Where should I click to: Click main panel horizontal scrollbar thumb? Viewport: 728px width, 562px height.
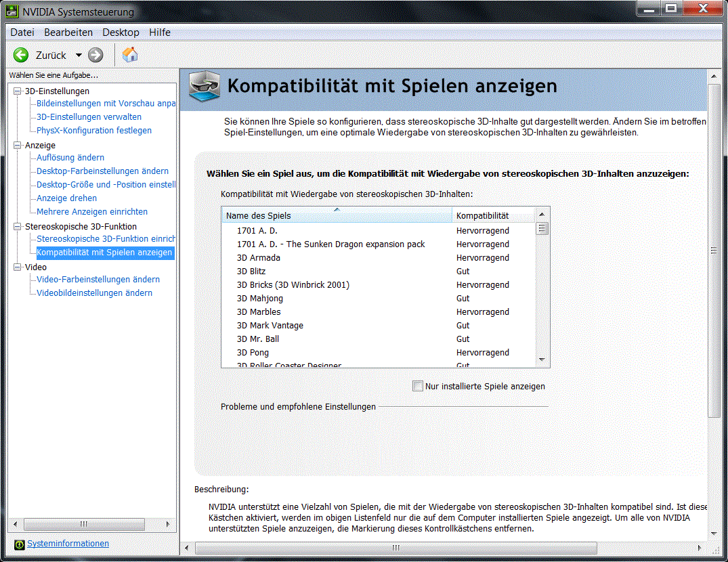[x=395, y=548]
